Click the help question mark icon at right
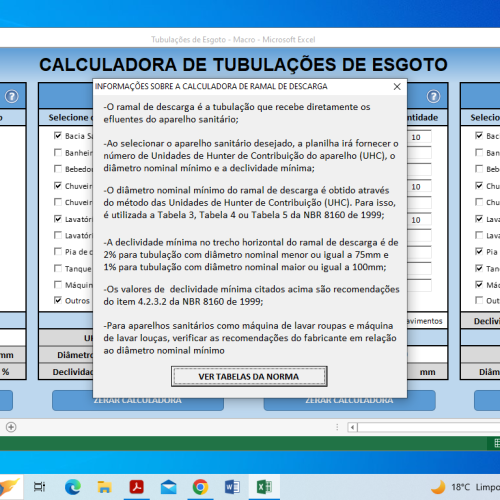This screenshot has height=500, width=500. pos(433,97)
